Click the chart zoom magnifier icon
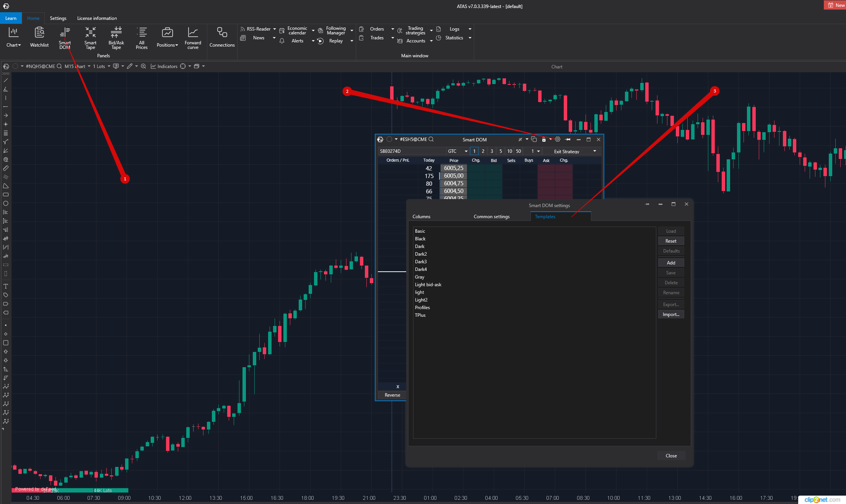Viewport: 846px width, 504px height. point(143,66)
